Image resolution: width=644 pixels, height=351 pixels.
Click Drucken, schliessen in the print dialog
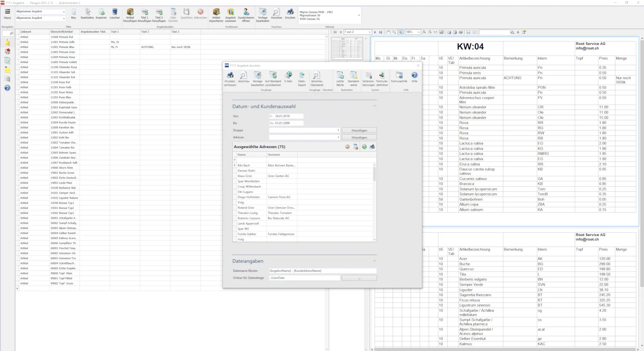230,78
